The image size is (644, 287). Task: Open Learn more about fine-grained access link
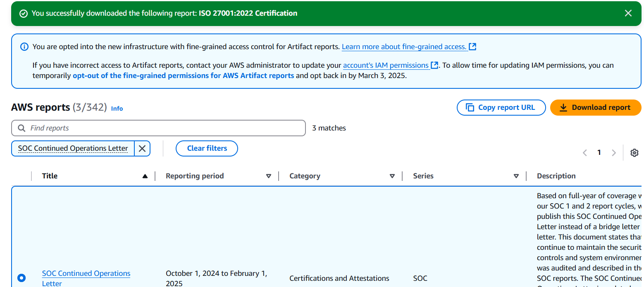pos(404,47)
